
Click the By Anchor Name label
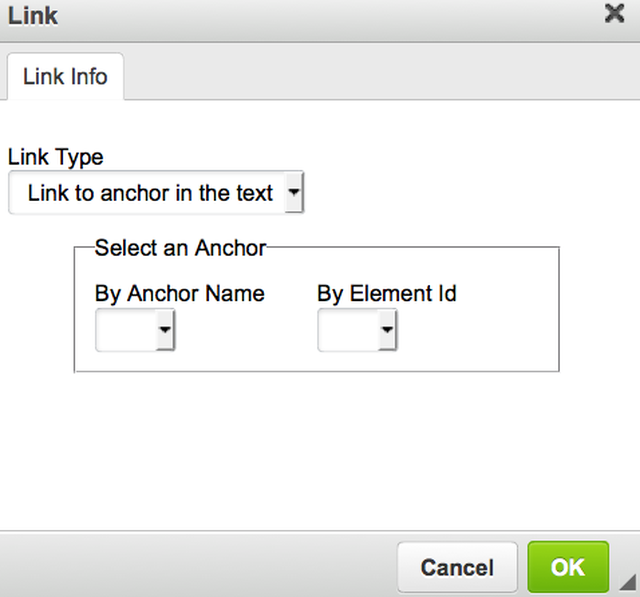pyautogui.click(x=179, y=293)
